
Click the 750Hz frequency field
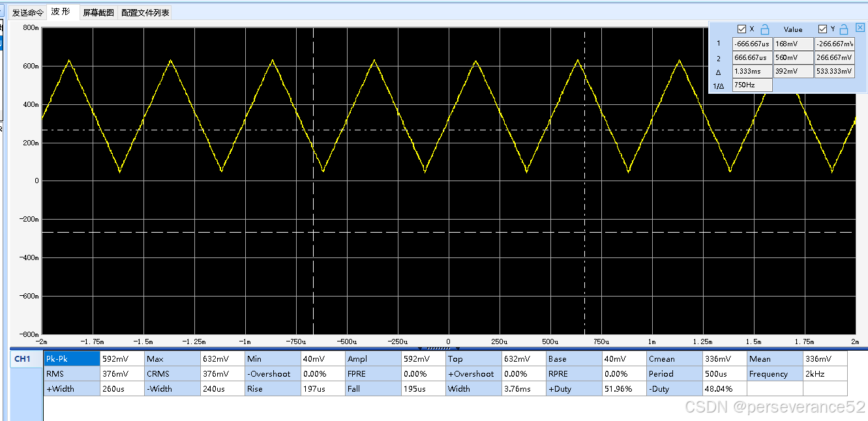(x=753, y=85)
